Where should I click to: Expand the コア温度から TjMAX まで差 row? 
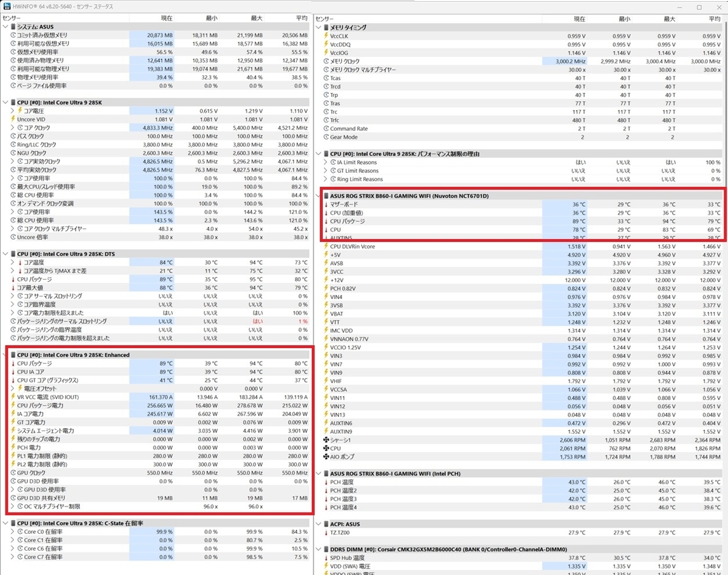(x=12, y=271)
